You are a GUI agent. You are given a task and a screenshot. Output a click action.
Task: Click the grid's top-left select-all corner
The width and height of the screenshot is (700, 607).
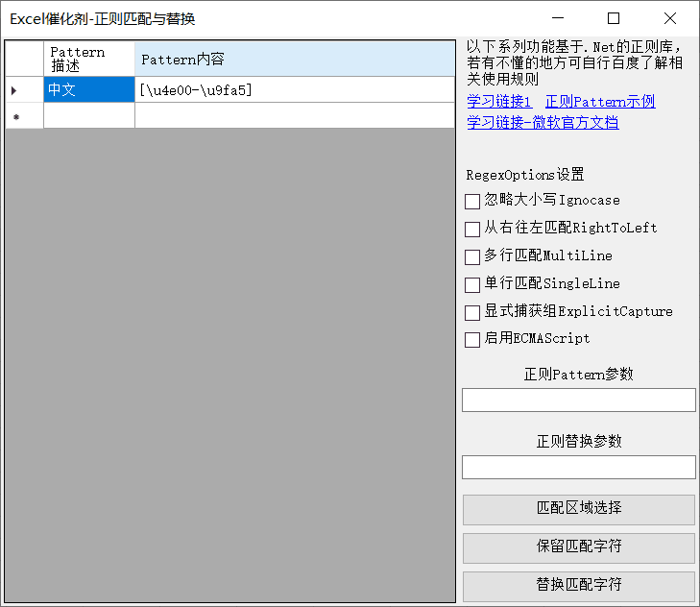click(24, 59)
